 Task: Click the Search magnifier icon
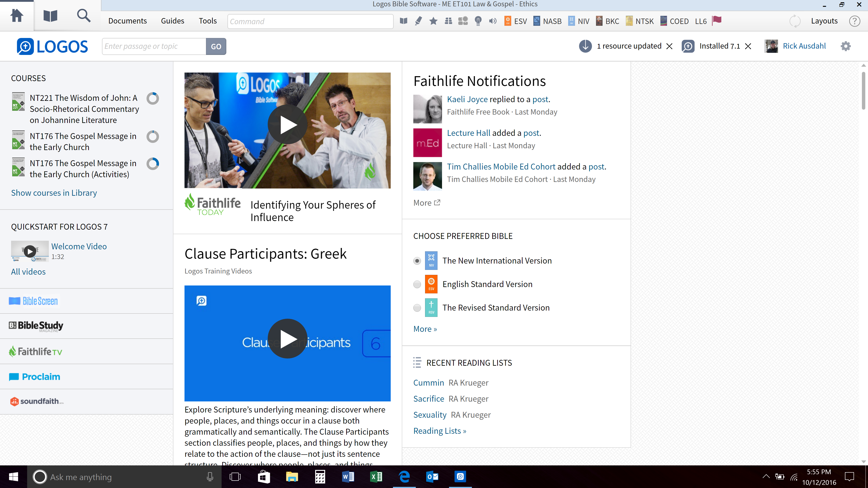(x=84, y=16)
